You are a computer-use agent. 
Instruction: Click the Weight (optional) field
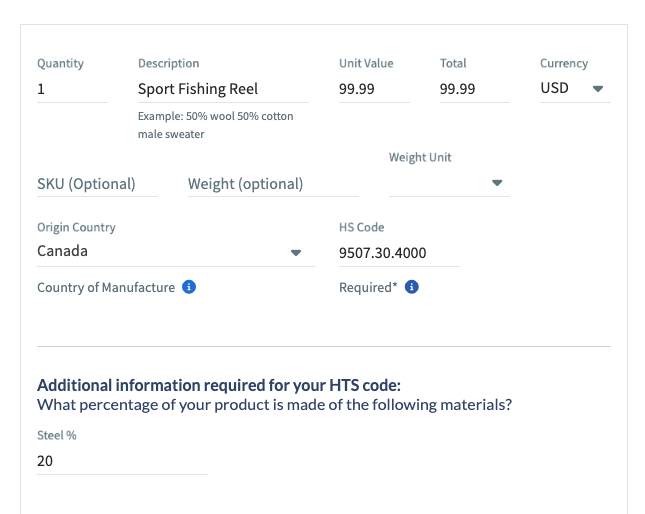coord(245,183)
